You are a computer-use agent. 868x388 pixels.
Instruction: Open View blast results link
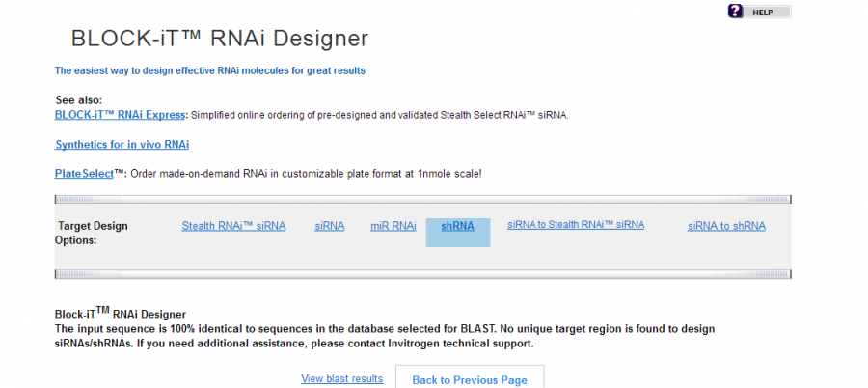[342, 378]
